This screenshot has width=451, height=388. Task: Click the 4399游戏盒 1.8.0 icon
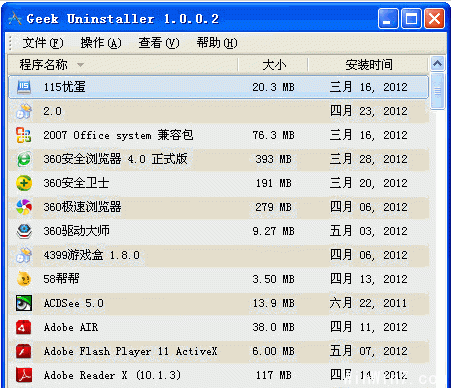pos(24,255)
